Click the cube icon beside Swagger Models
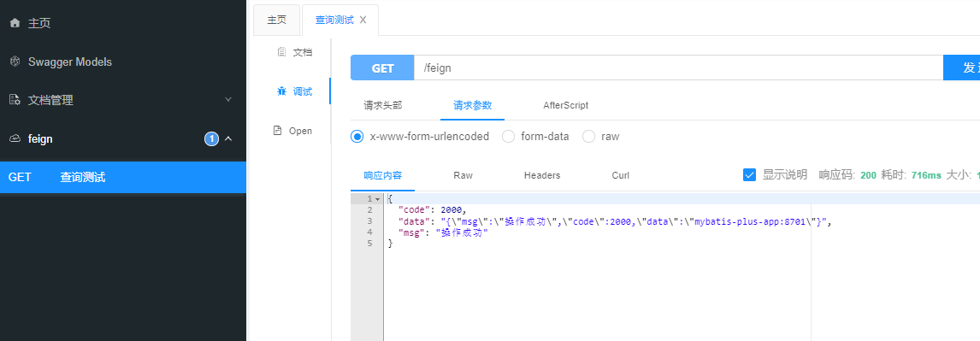Screen dimensions: 980x341 pyautogui.click(x=15, y=62)
